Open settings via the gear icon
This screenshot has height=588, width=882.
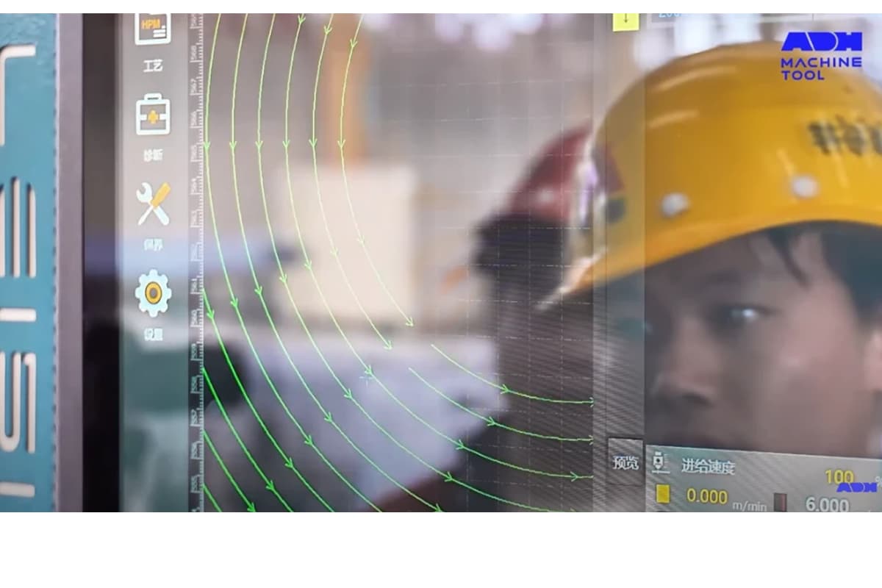(x=153, y=293)
